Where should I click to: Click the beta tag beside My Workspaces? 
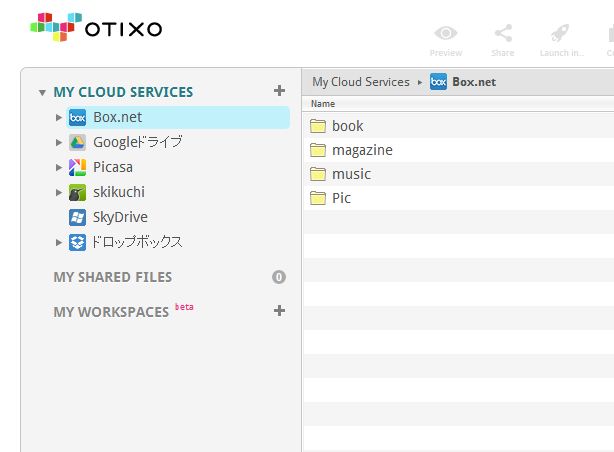tap(184, 307)
